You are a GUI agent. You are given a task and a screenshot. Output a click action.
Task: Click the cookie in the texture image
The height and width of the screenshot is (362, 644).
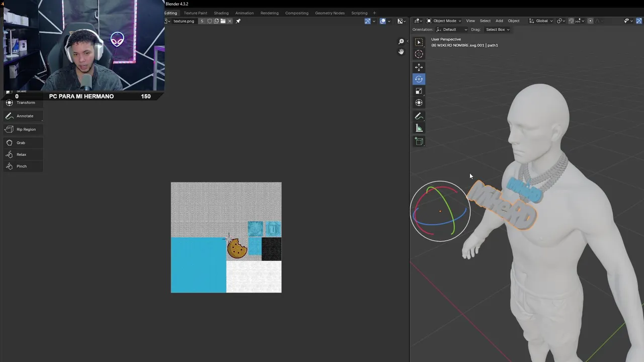[x=236, y=248]
